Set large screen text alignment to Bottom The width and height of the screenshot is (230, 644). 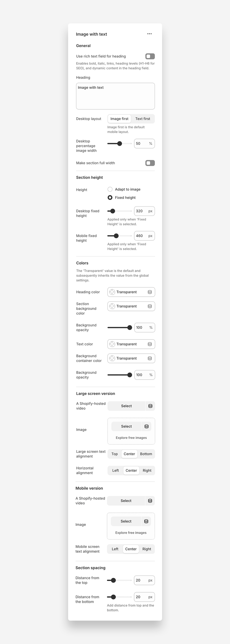[146, 454]
